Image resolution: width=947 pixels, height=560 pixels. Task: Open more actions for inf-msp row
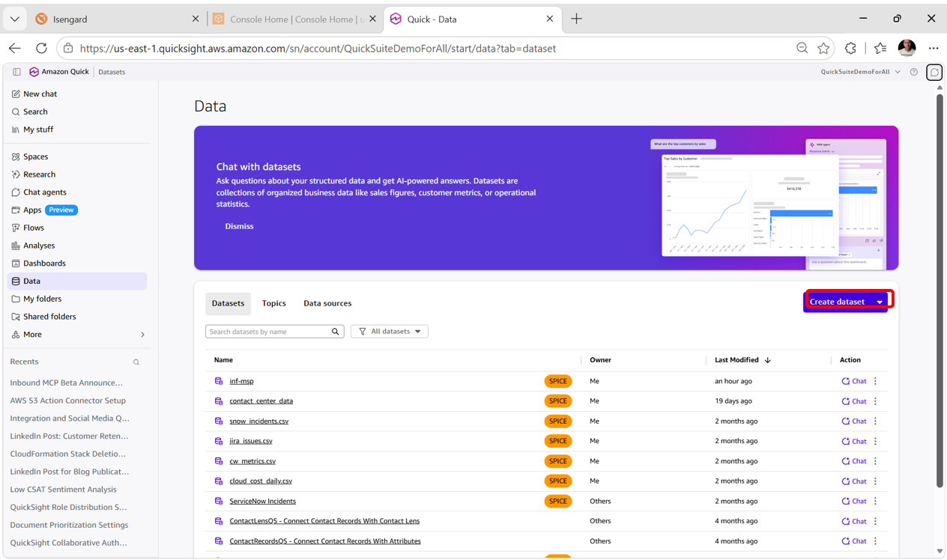876,381
